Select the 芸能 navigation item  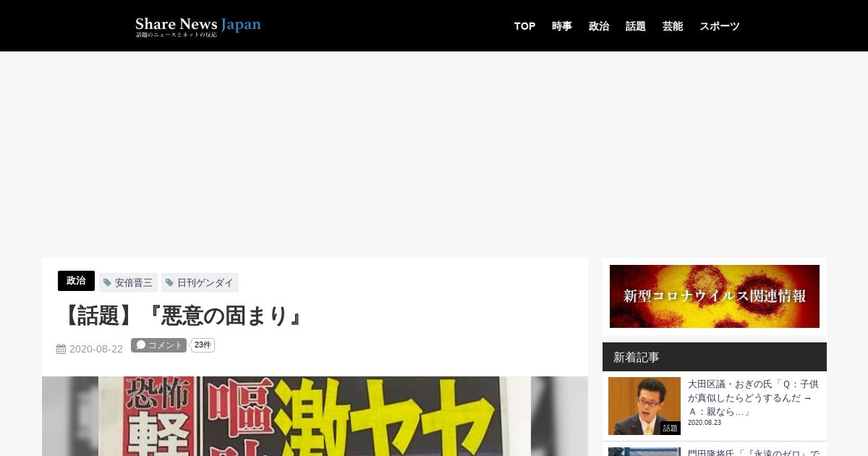pos(672,26)
